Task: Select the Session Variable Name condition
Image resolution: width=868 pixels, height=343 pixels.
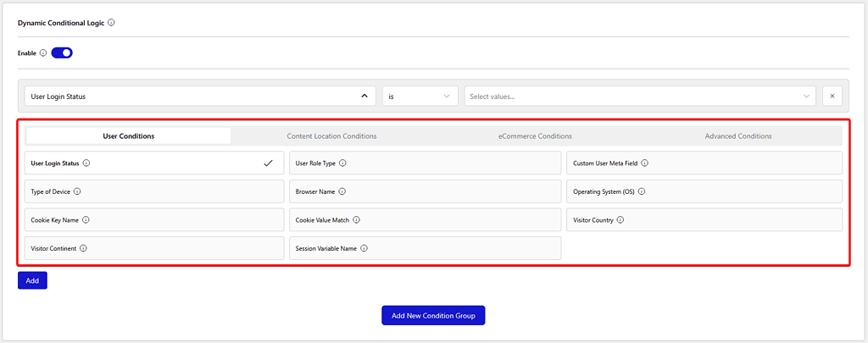Action: pos(426,248)
